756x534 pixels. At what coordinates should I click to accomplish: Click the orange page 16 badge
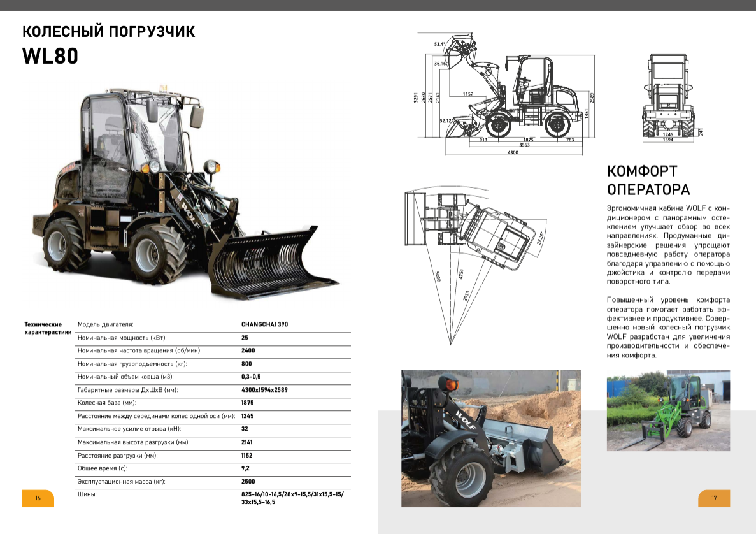tap(38, 498)
